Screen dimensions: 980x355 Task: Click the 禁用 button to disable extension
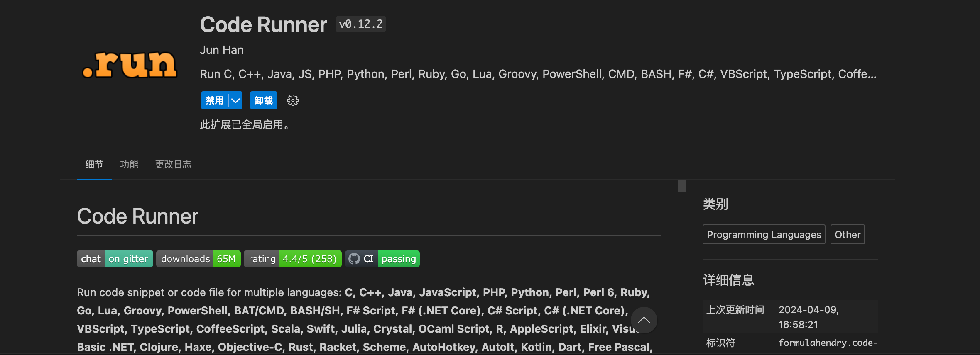pos(213,100)
